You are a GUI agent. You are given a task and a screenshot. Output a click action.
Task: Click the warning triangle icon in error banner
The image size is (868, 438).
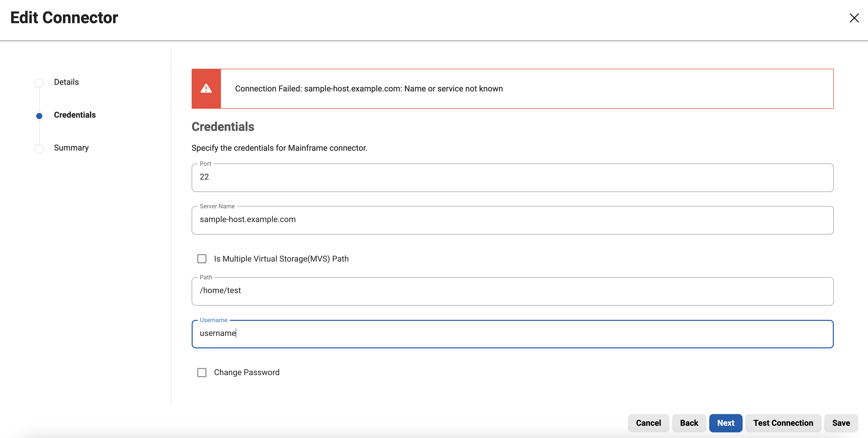click(x=206, y=89)
